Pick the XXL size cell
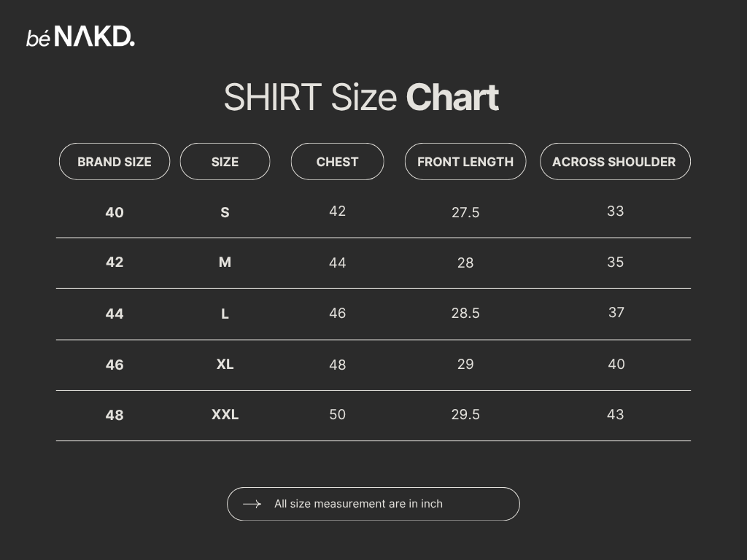This screenshot has width=747, height=560. [x=225, y=415]
